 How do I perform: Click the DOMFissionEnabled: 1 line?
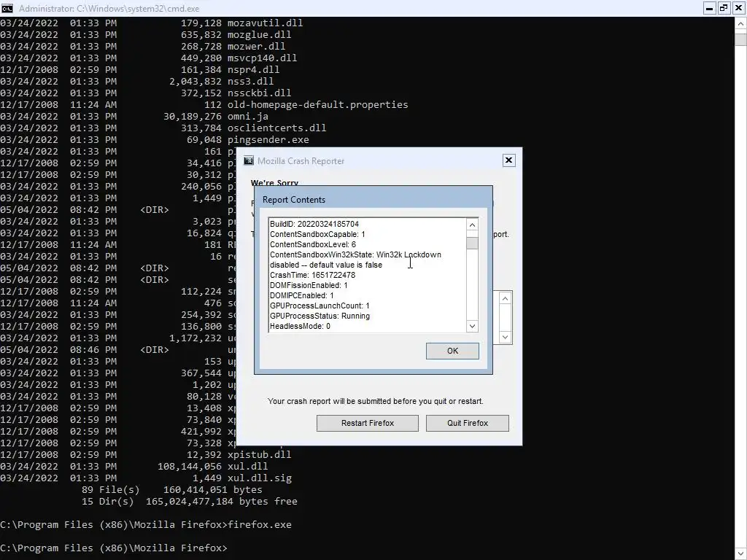coord(309,285)
